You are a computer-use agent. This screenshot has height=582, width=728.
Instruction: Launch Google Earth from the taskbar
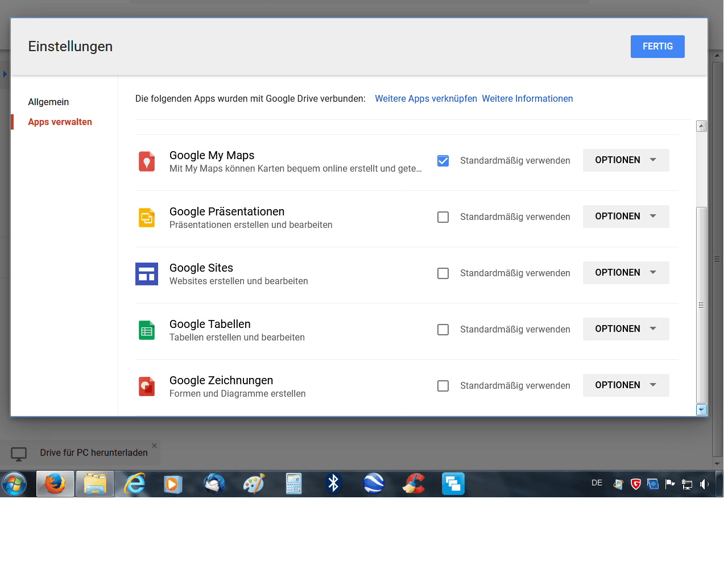tap(374, 484)
